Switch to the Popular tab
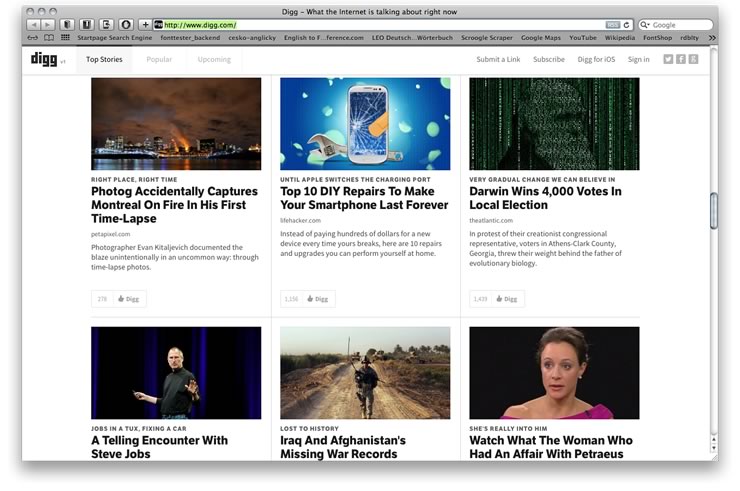740x491 pixels. 159,59
